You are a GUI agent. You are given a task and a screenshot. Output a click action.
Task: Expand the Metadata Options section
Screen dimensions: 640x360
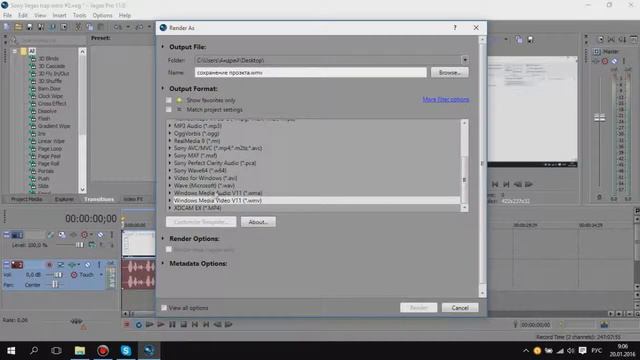(163, 264)
